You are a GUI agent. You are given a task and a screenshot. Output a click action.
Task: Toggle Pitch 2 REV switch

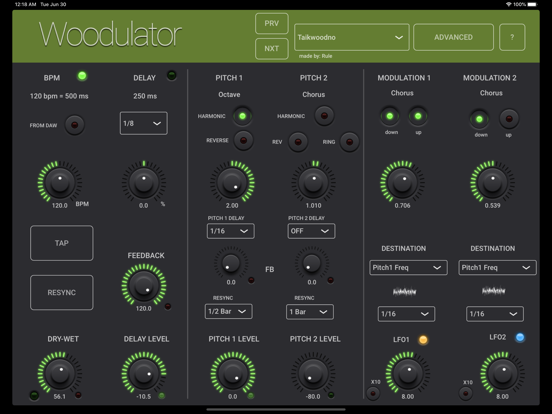tap(298, 142)
